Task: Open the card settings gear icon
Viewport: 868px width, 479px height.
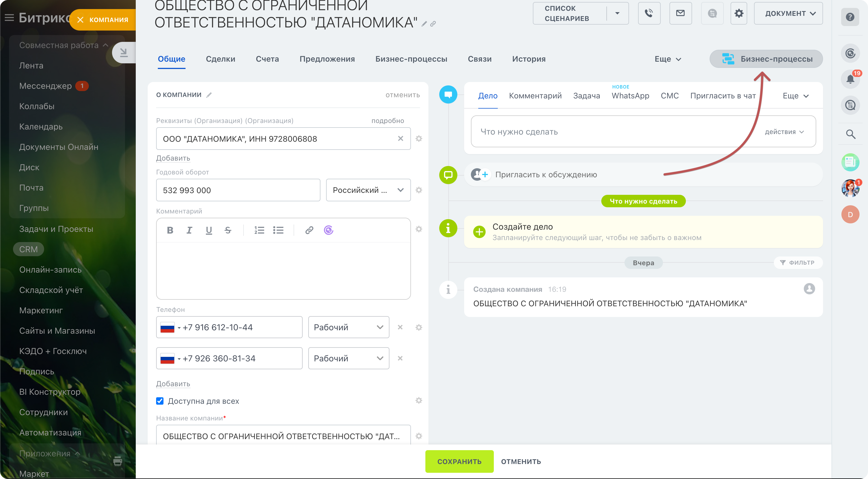Action: (739, 14)
